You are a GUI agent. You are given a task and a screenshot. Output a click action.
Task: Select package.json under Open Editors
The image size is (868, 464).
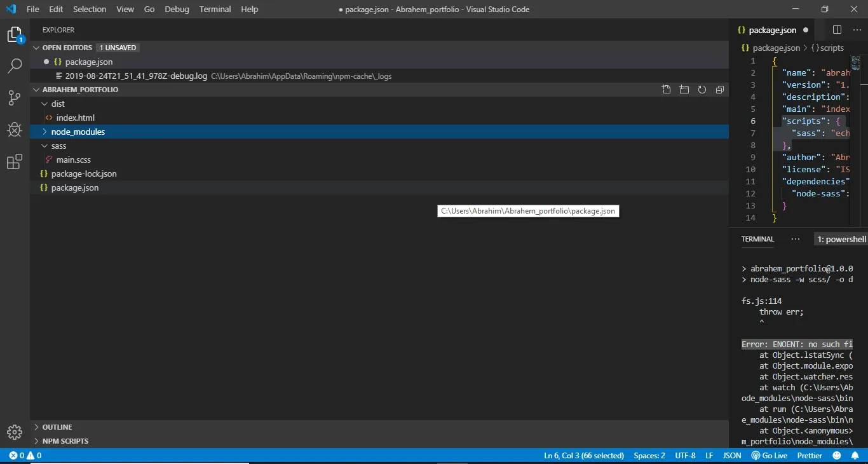tap(379, 62)
